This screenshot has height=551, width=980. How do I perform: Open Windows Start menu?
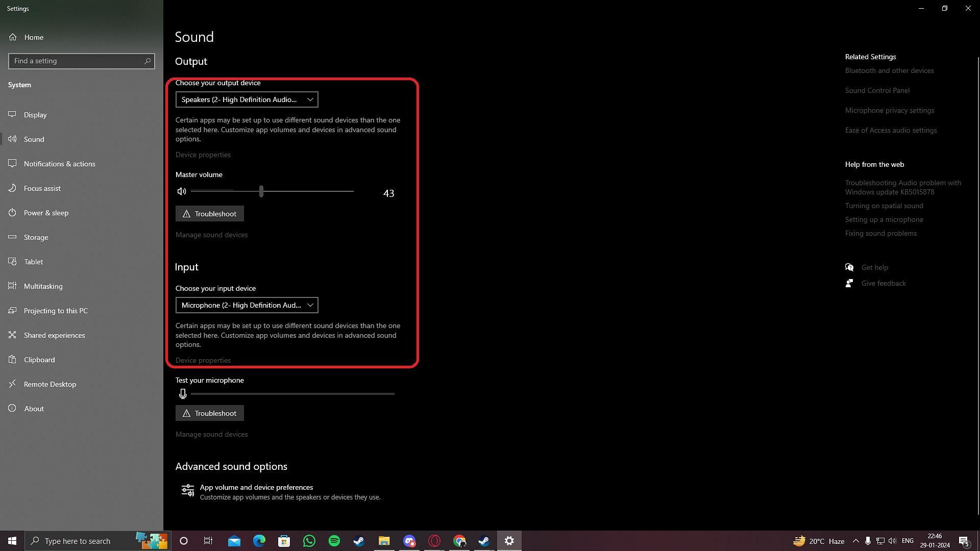(12, 541)
